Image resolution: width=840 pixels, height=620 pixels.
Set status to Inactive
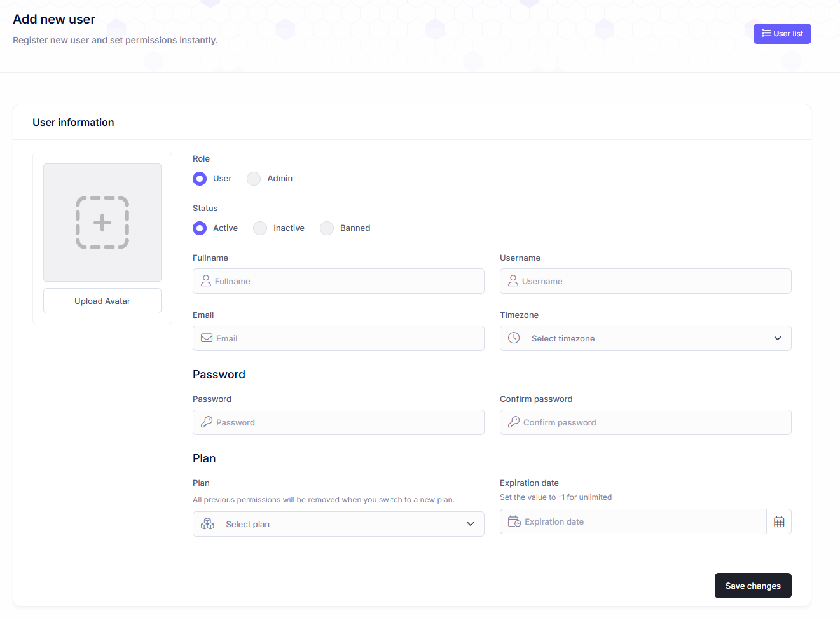point(260,228)
